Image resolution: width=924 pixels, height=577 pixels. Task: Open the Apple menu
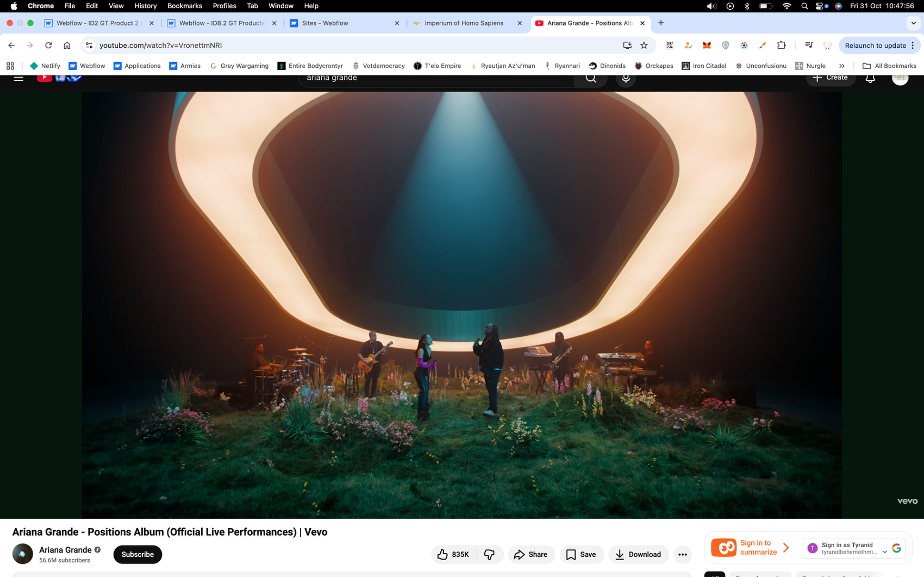click(14, 6)
